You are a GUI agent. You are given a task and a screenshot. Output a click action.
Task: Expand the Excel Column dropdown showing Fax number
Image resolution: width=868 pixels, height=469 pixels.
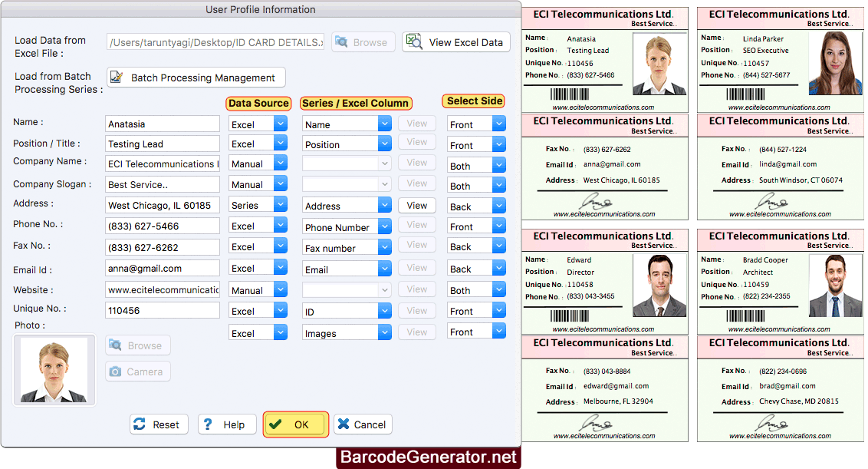coord(385,247)
